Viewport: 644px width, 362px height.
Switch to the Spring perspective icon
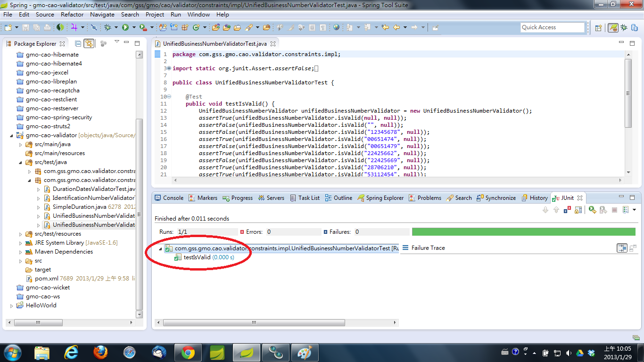coord(613,27)
